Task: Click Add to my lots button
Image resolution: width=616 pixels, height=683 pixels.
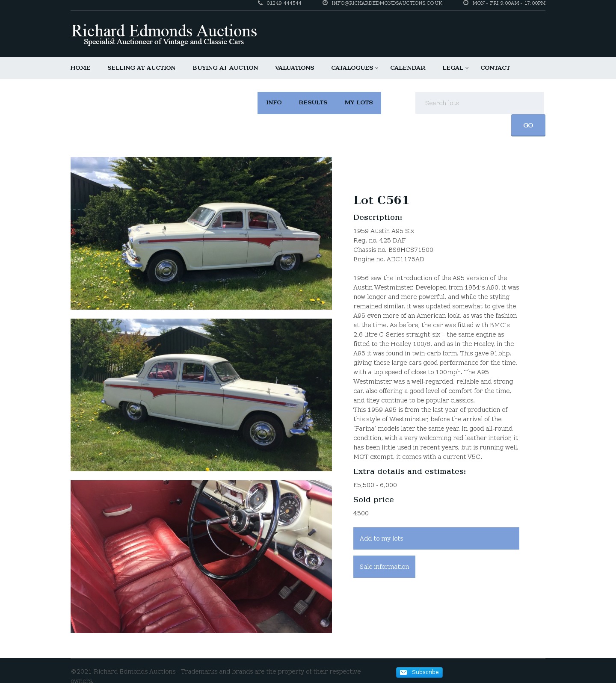Action: point(436,538)
